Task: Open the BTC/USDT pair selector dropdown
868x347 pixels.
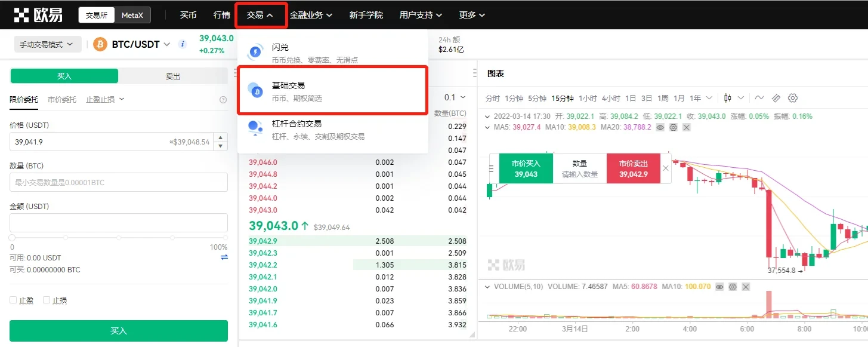Action: (167, 44)
